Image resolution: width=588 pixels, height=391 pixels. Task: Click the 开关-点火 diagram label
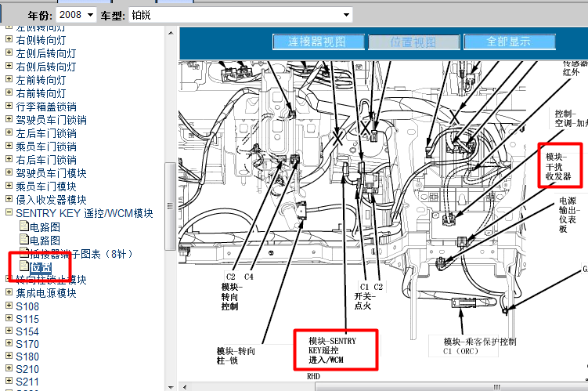pyautogui.click(x=366, y=301)
